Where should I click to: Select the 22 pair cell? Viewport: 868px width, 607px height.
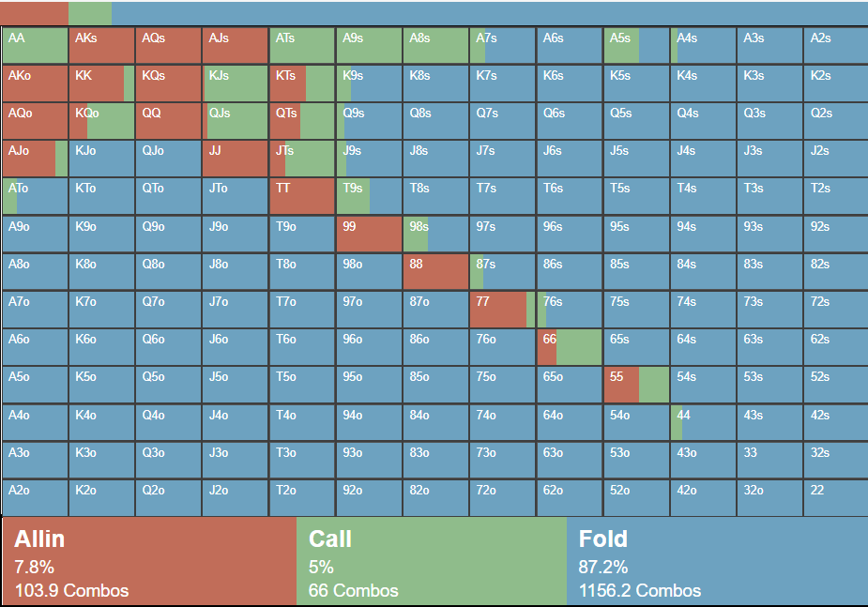click(835, 498)
